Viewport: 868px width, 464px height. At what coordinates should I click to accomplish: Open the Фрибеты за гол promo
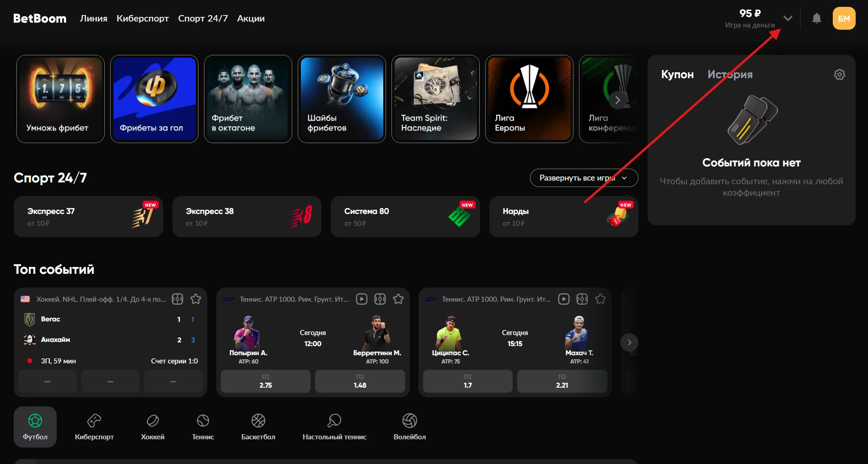coord(154,99)
